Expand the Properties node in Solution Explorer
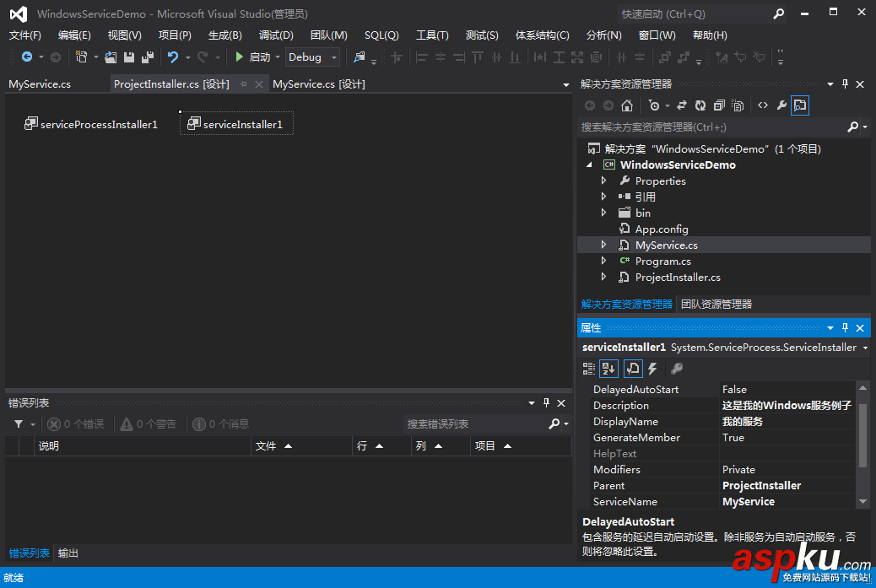The height and width of the screenshot is (588, 876). [603, 181]
